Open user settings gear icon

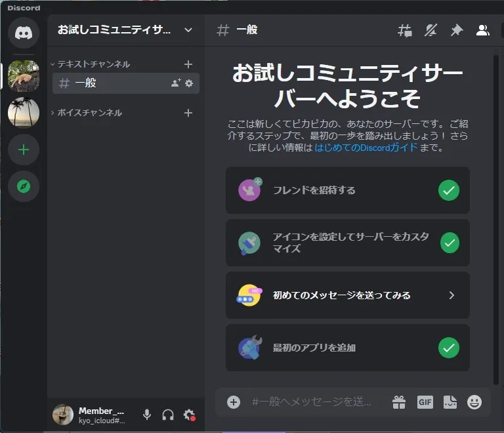(x=189, y=415)
